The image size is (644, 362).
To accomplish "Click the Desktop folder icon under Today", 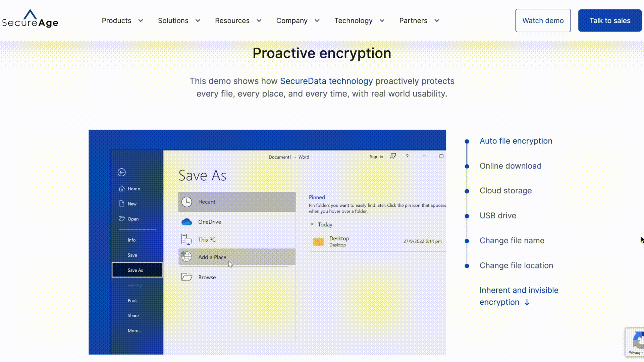I will (318, 241).
